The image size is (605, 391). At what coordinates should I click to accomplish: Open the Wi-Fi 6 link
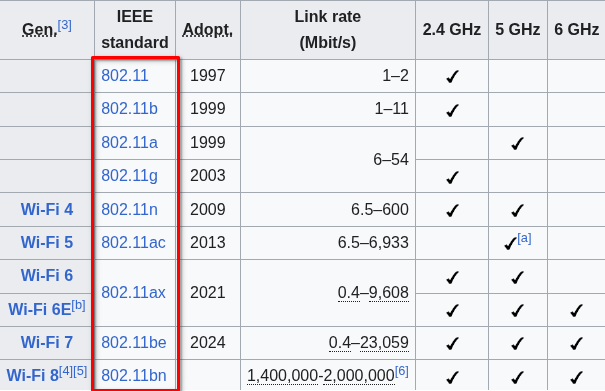click(x=47, y=276)
